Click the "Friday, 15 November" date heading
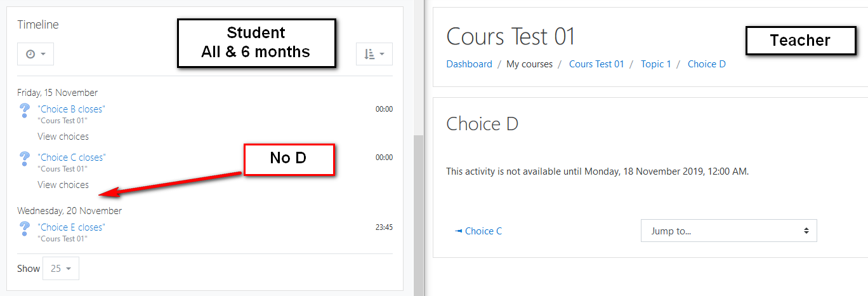Viewport: 868px width, 296px height. click(58, 93)
